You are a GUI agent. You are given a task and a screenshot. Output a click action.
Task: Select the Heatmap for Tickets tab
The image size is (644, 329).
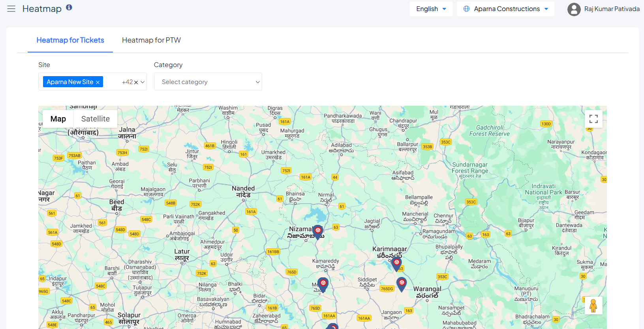[70, 40]
